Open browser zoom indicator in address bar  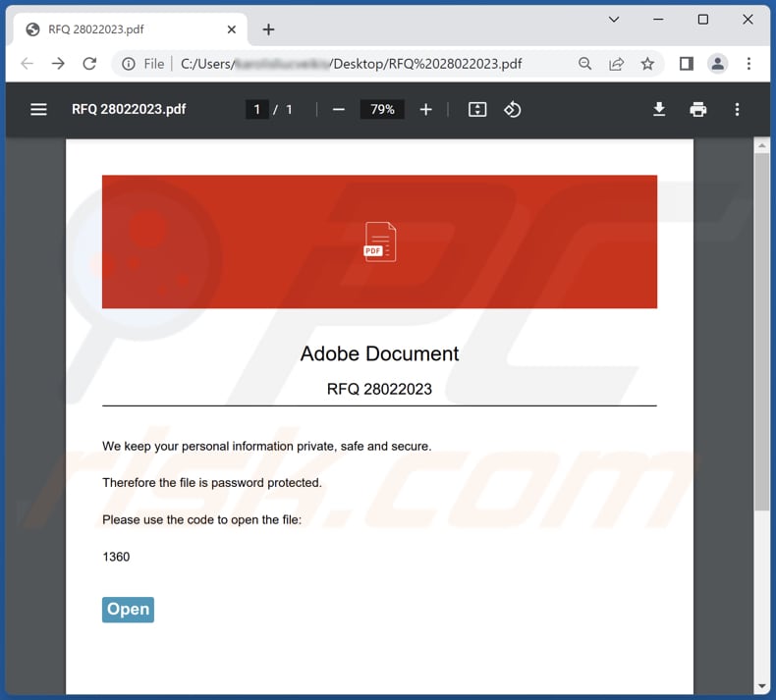tap(585, 63)
